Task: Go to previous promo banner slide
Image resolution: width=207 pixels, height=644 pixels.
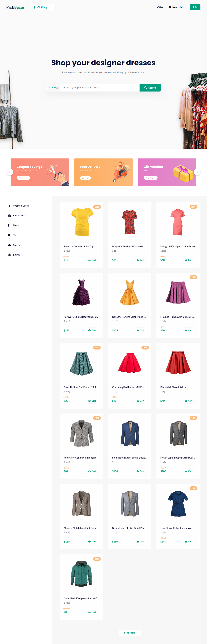Action: tap(10, 172)
